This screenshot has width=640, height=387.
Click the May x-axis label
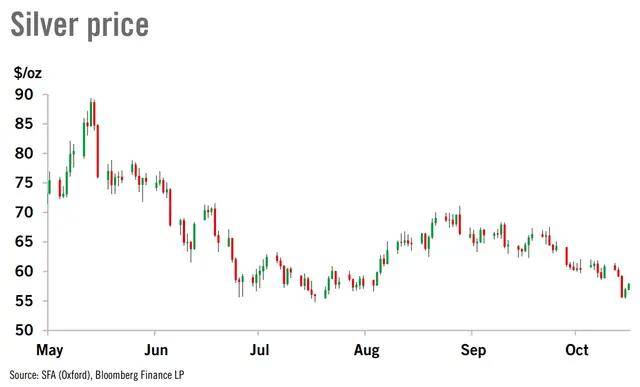(x=49, y=351)
